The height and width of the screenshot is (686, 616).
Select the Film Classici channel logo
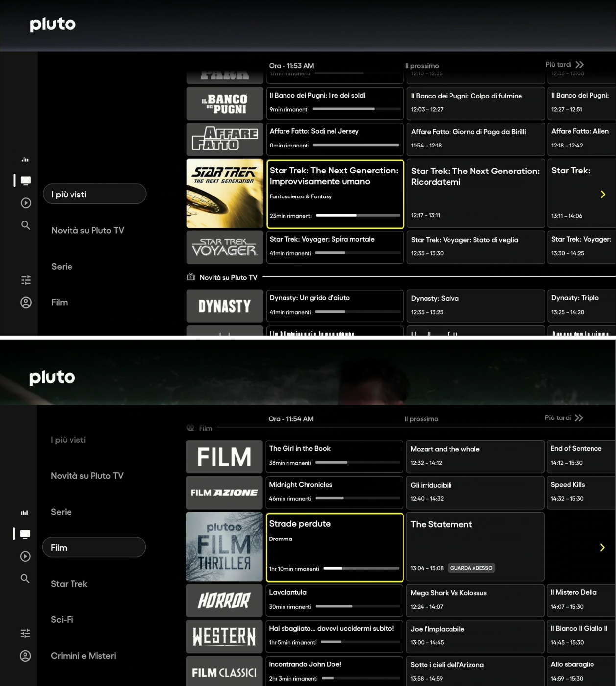click(x=224, y=671)
